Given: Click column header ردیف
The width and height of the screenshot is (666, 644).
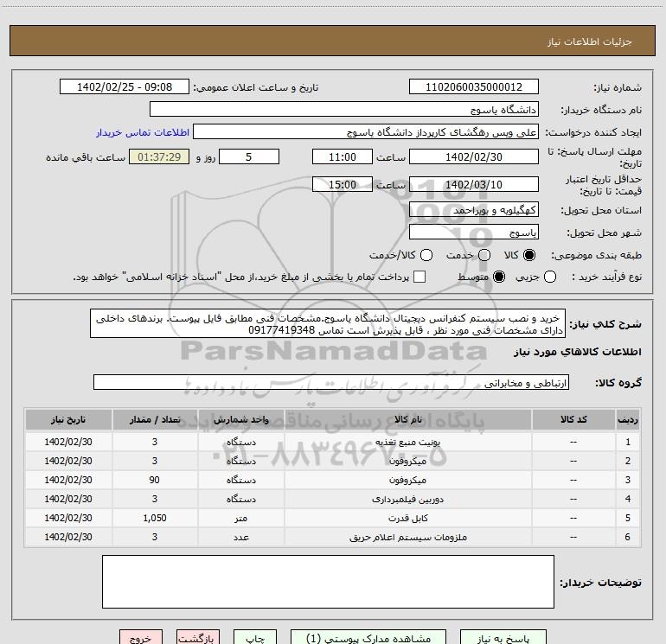Looking at the screenshot, I should tap(628, 419).
